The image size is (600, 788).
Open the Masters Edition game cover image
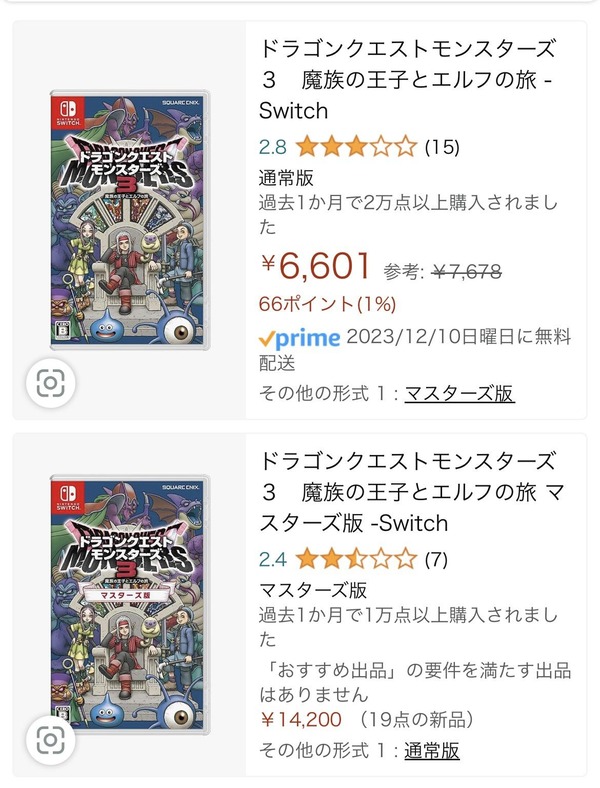(x=131, y=602)
